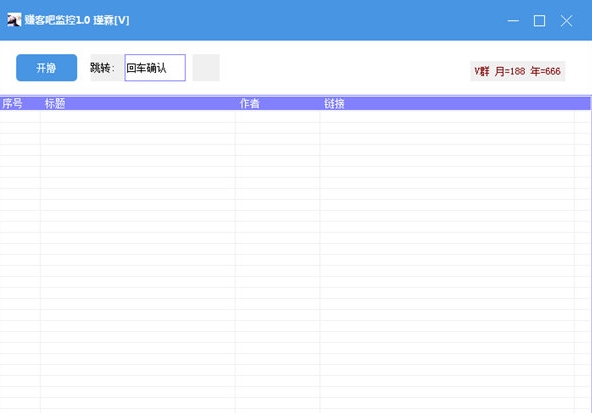This screenshot has height=413, width=592.
Task: Maximize the 赚客吧监控 window
Action: point(539,20)
